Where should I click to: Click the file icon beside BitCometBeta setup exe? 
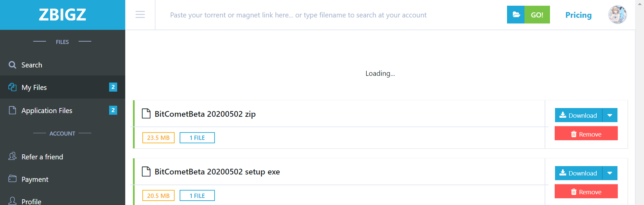coord(146,171)
